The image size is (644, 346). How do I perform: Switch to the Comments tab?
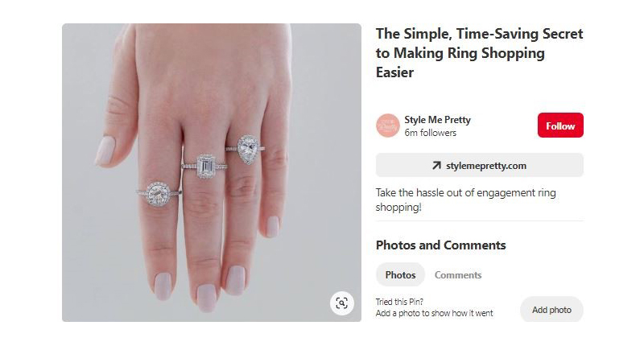458,275
